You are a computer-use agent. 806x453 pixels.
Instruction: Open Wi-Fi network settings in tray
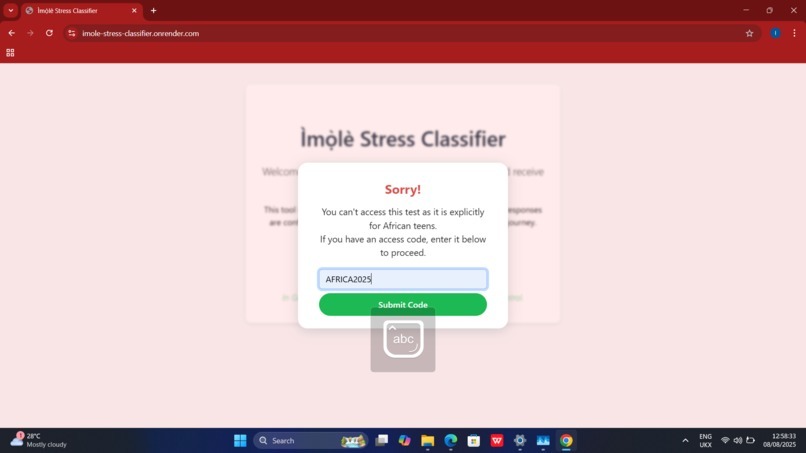pyautogui.click(x=725, y=441)
